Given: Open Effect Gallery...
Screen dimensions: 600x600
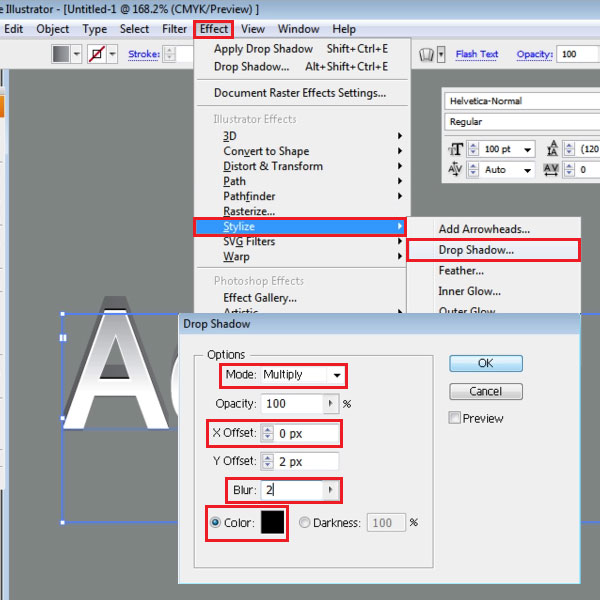Looking at the screenshot, I should (x=302, y=298).
